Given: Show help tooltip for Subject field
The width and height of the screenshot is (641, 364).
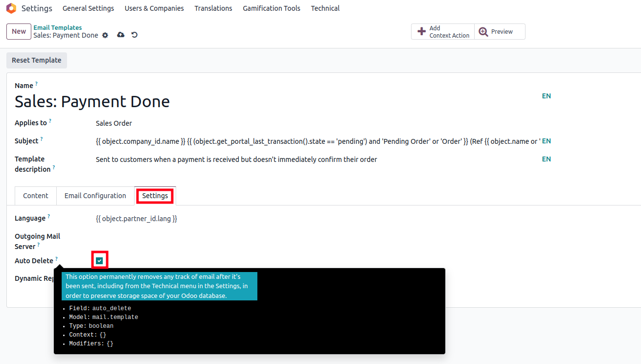Looking at the screenshot, I should (42, 139).
